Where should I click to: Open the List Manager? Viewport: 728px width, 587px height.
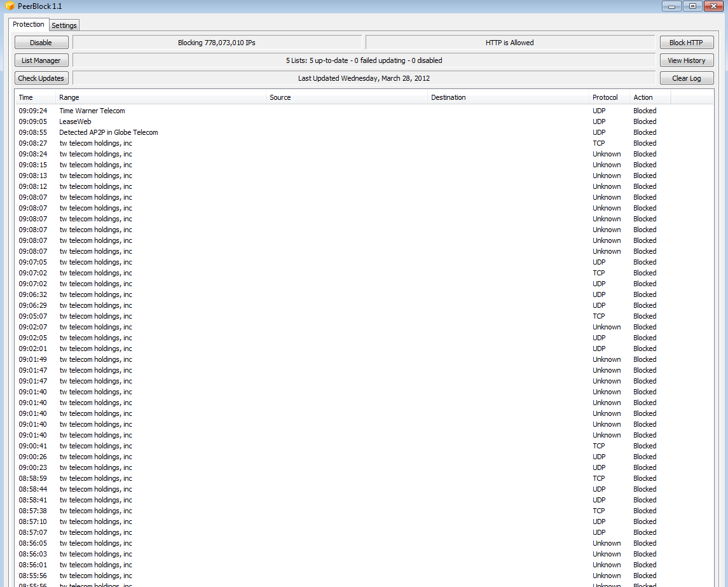(x=41, y=60)
